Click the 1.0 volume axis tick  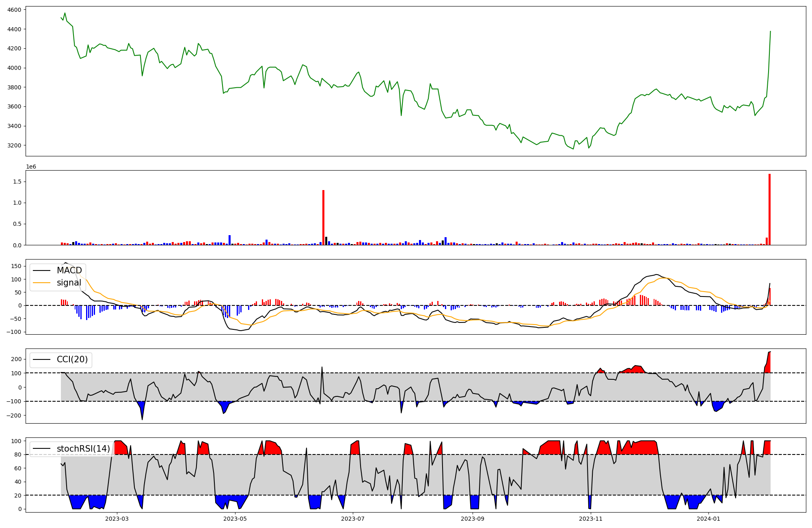click(18, 203)
